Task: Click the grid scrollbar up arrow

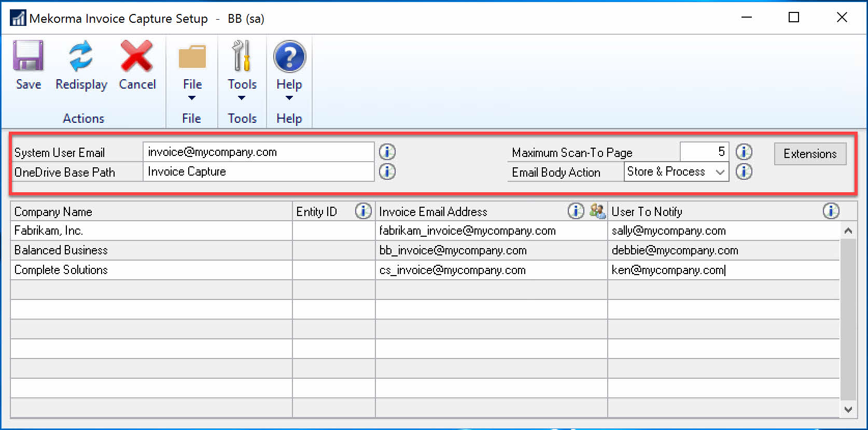Action: click(x=848, y=231)
